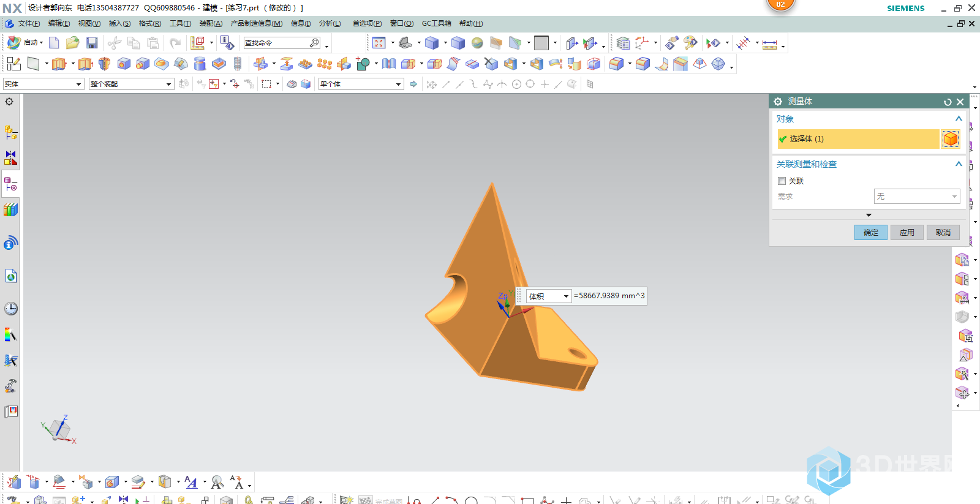Image resolution: width=980 pixels, height=504 pixels.
Task: Close the 测量体 dialog
Action: coord(960,102)
